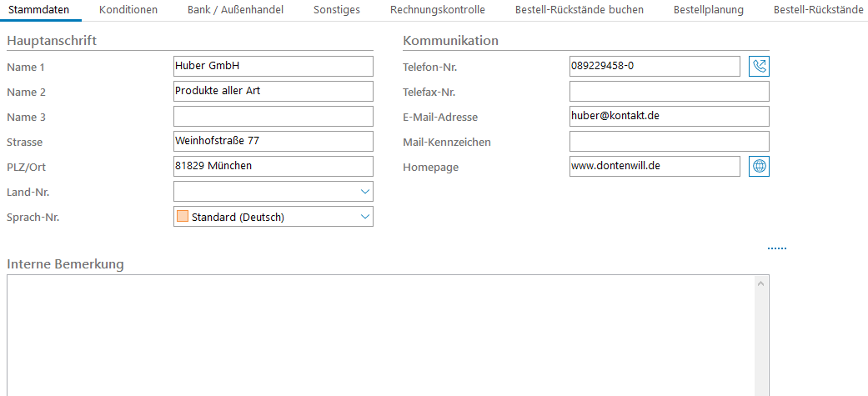Focus the empty Name 3 field

pos(273,117)
